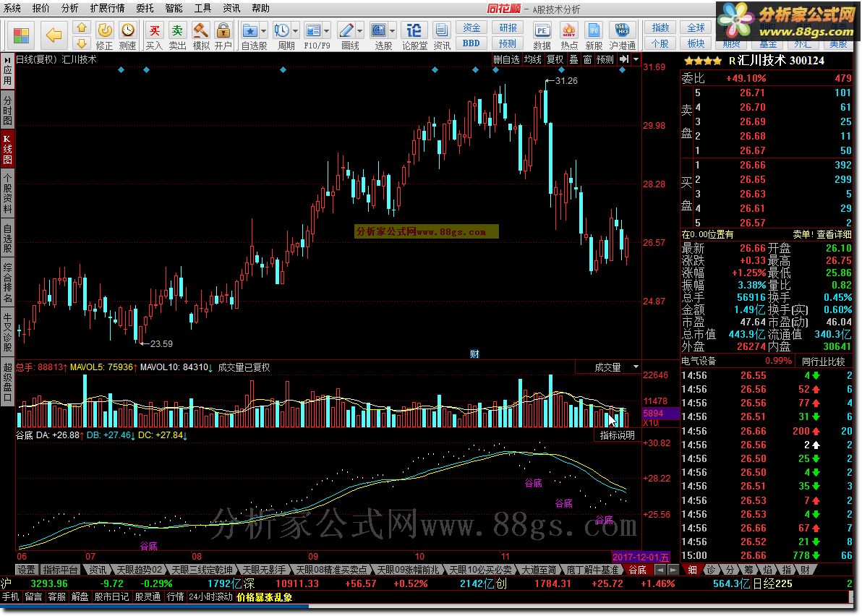Click 查看详细 link

(834, 234)
